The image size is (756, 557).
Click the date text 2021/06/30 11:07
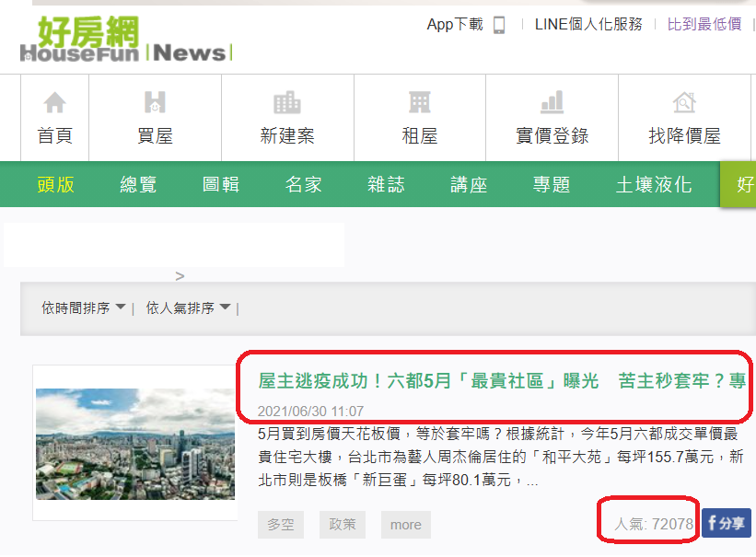[x=310, y=412]
